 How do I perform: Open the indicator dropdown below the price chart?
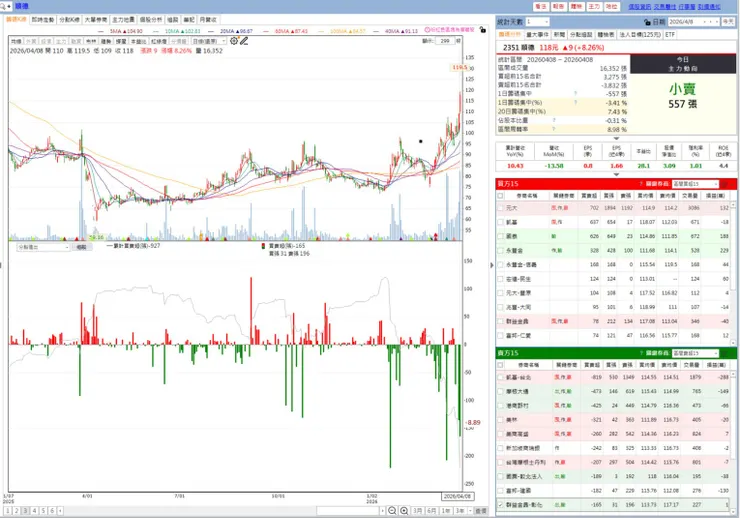tap(43, 247)
